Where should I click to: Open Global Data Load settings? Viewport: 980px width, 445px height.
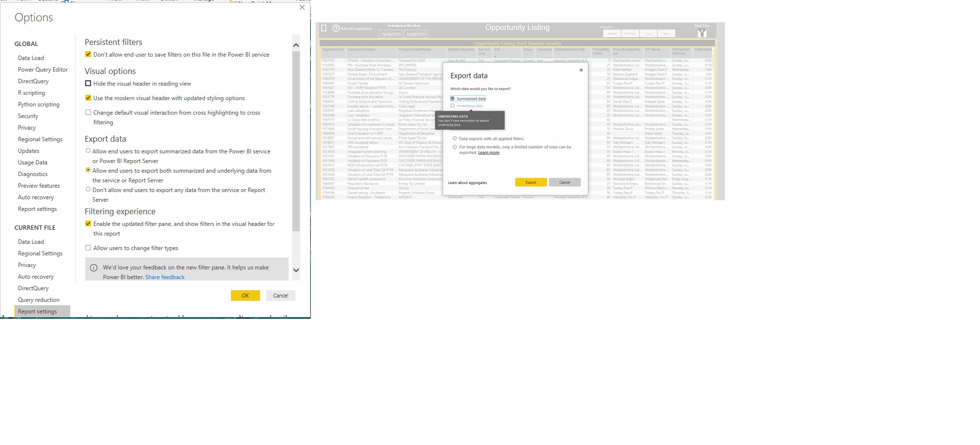pos(31,58)
